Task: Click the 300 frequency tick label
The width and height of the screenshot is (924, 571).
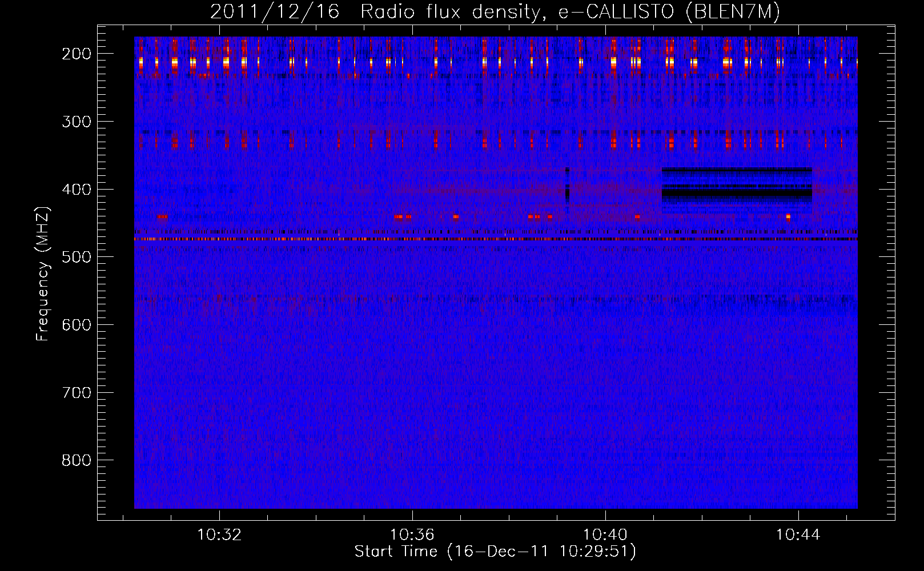Action: [x=76, y=122]
